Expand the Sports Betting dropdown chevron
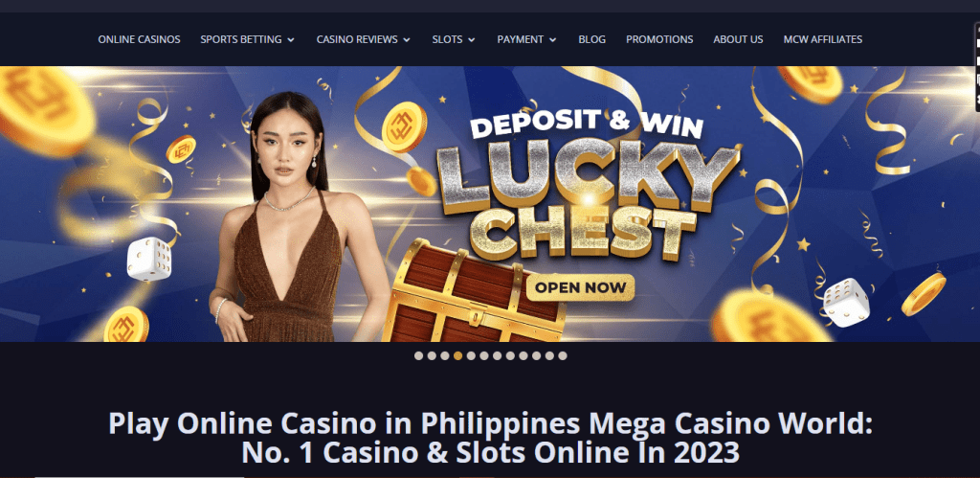Image resolution: width=980 pixels, height=478 pixels. 291,39
